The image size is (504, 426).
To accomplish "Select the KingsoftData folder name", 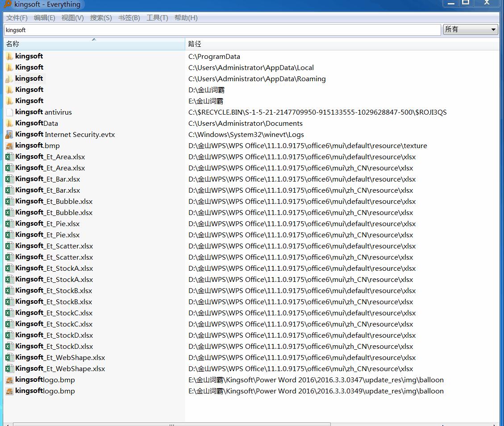I will [37, 123].
